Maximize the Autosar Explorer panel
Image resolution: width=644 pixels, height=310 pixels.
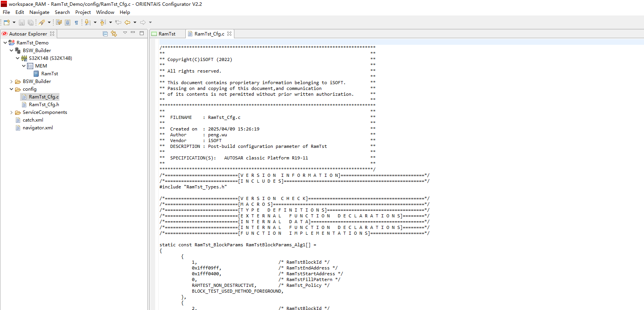click(x=142, y=33)
